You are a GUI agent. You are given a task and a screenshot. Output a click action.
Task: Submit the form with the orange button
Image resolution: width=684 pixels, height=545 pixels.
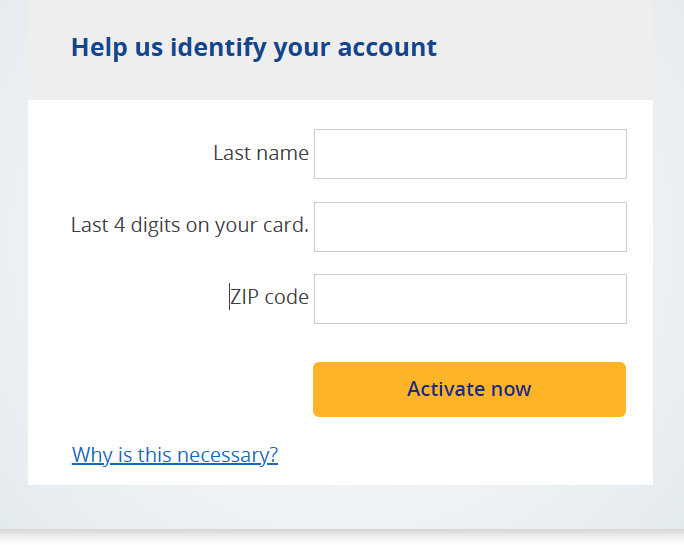[469, 389]
